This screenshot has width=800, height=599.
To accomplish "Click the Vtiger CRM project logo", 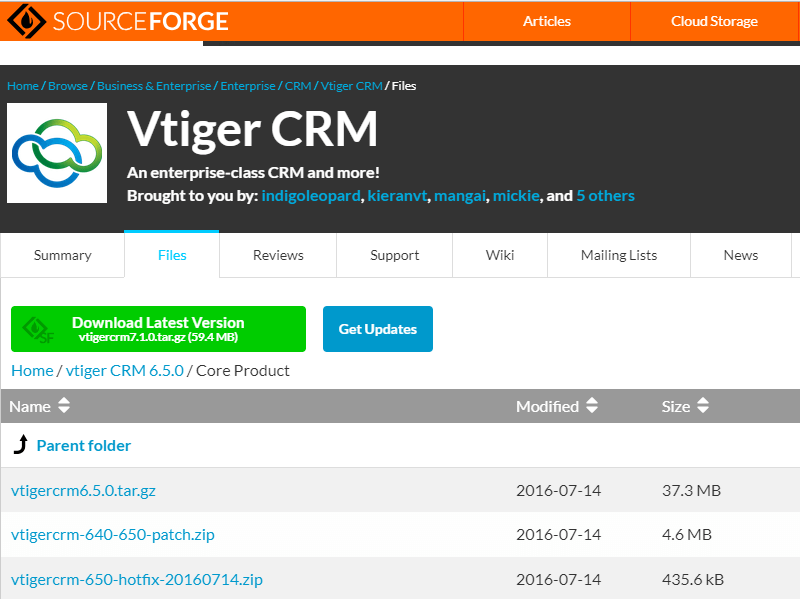I will tap(57, 153).
